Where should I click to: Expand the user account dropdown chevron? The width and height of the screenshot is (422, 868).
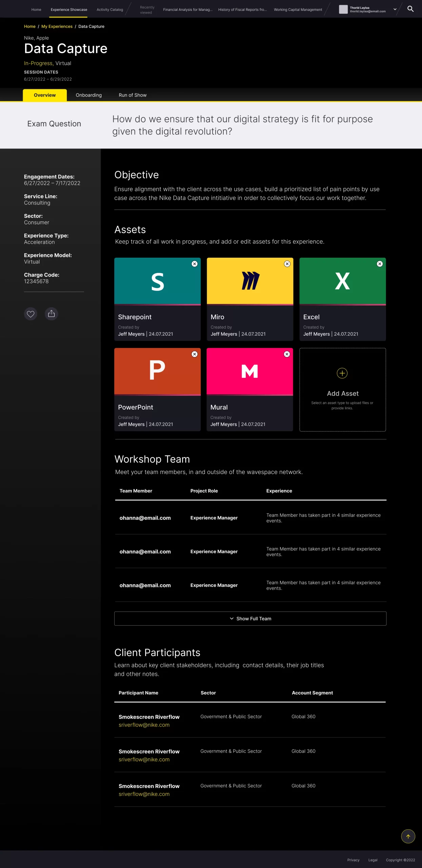[395, 9]
